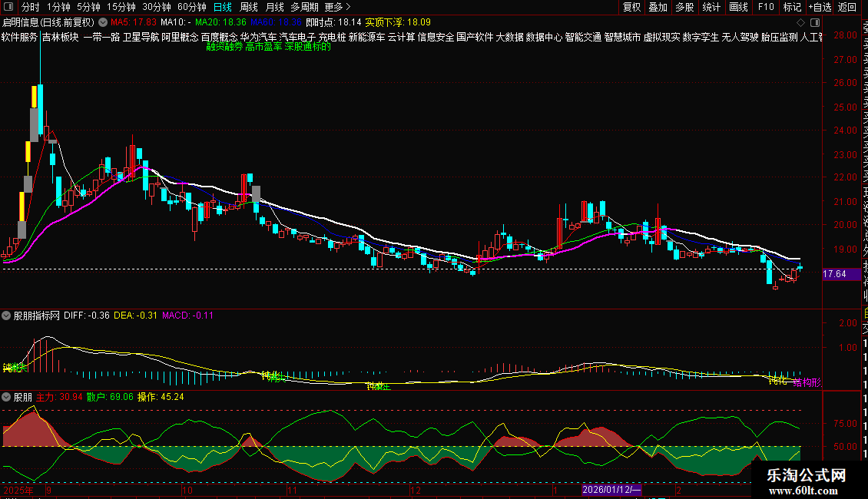
Task: Click the 大数据 concept tag
Action: pos(509,37)
